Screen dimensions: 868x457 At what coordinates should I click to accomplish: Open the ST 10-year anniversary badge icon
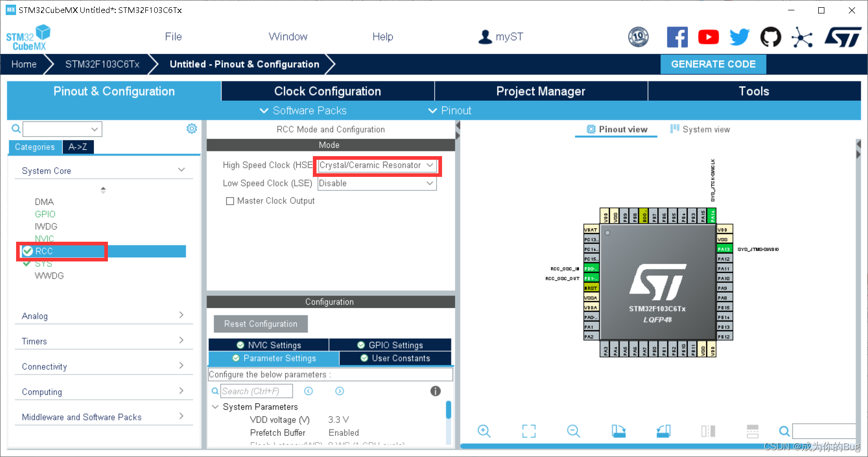[x=638, y=37]
